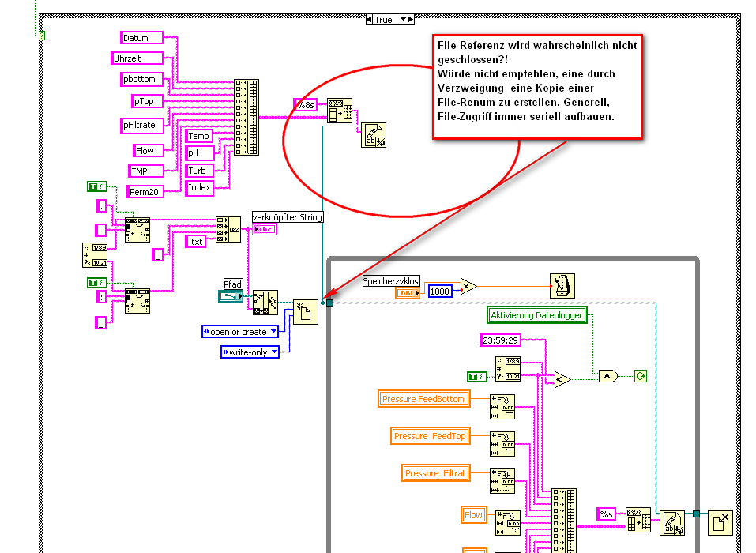Click the orange Flow numeric terminal
756x553 pixels.
473,515
